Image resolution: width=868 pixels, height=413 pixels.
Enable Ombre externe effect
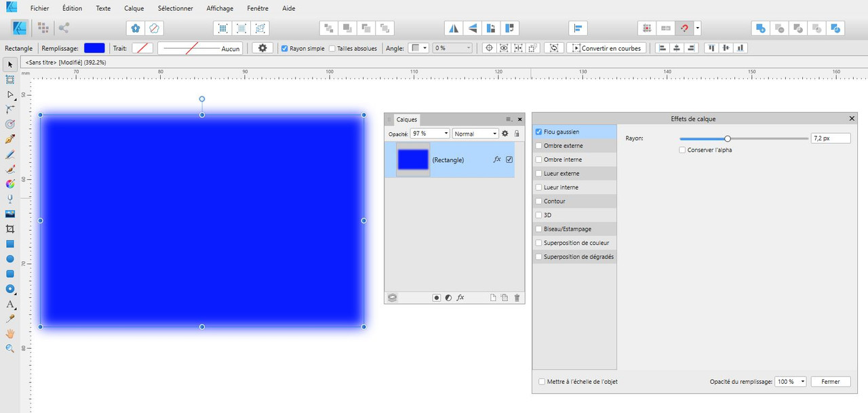(x=538, y=146)
